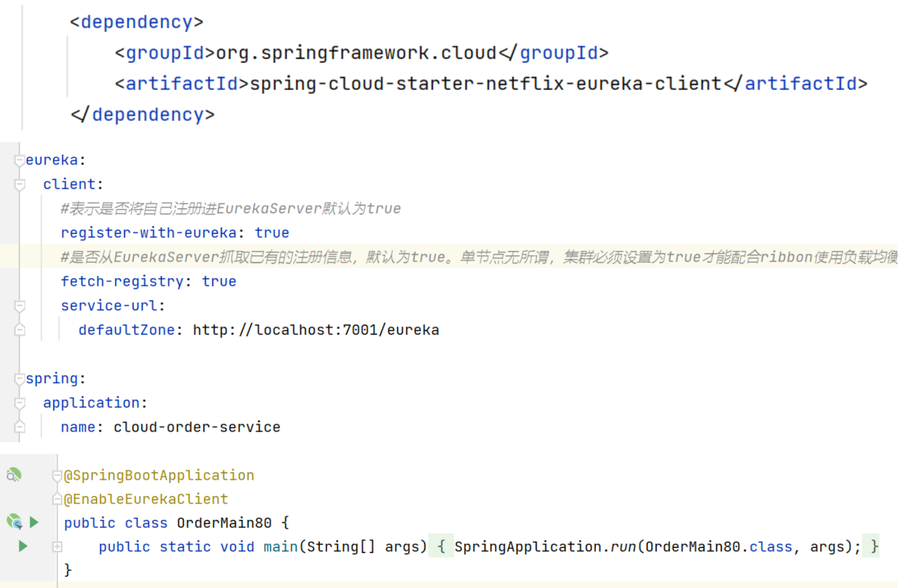Click the Spring gutter icon beside OrderMain80 class

pyautogui.click(x=14, y=521)
